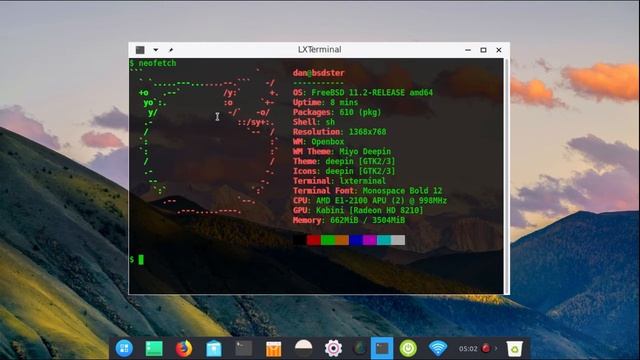Click the 'GPU: Kabini' line
Image resolution: width=640 pixels, height=360 pixels.
click(x=358, y=211)
